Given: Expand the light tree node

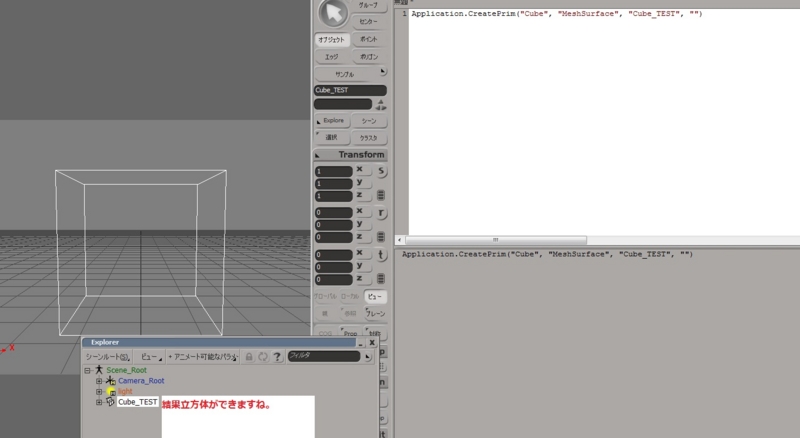Looking at the screenshot, I should click(99, 392).
